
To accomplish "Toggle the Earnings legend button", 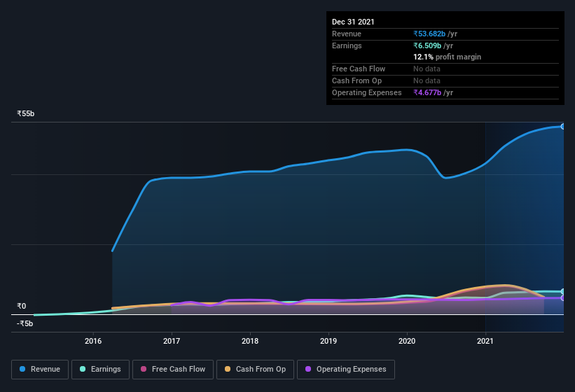I will 100,370.
